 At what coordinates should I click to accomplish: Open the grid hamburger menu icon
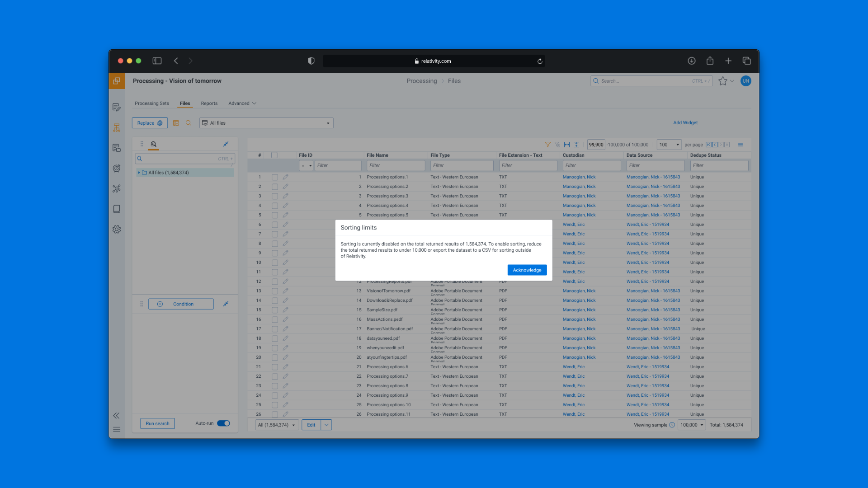pyautogui.click(x=741, y=145)
